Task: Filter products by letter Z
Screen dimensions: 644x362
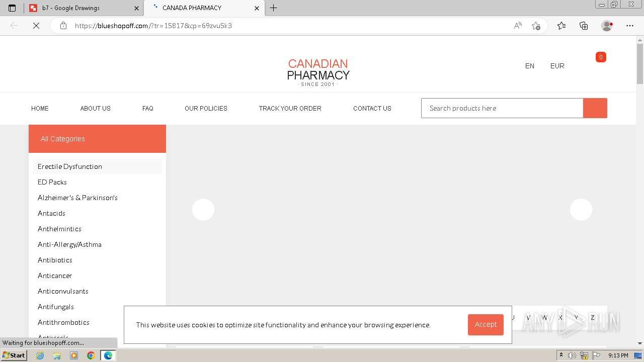Action: coord(592,318)
